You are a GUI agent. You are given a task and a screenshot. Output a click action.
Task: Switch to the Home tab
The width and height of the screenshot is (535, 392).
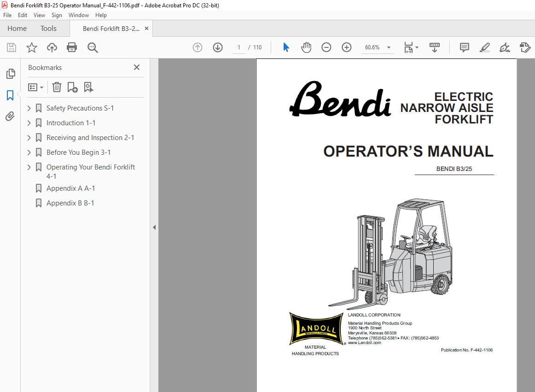click(17, 29)
